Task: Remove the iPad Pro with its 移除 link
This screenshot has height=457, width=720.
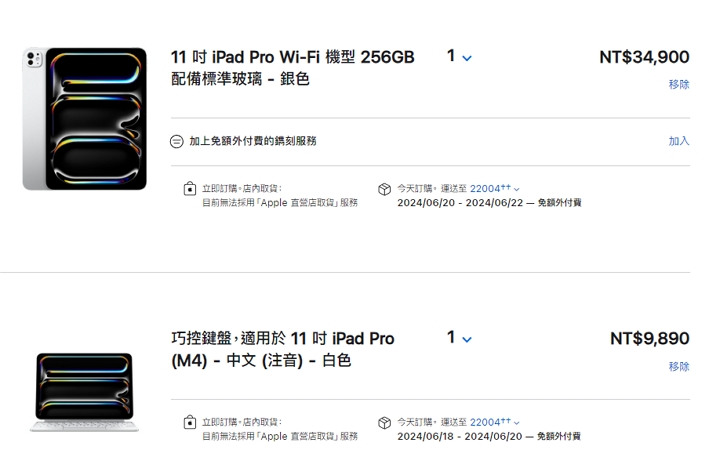Action: coord(679,85)
